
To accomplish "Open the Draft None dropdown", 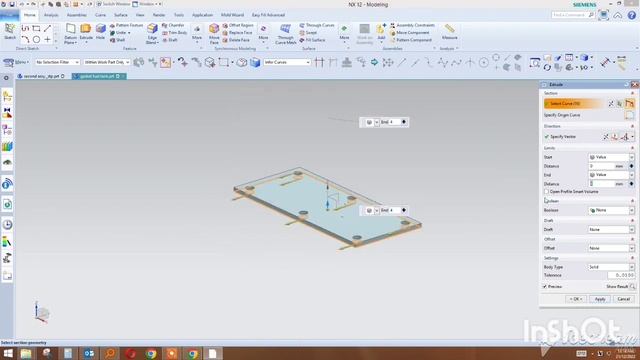I will pos(611,229).
